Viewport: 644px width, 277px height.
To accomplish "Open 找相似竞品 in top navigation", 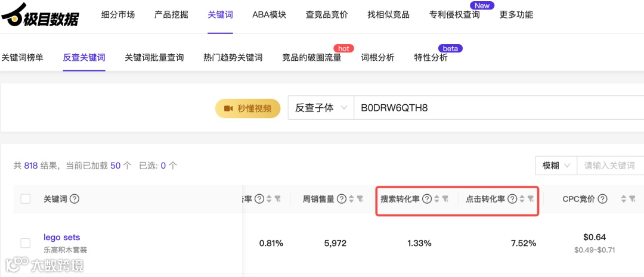I will (x=388, y=15).
